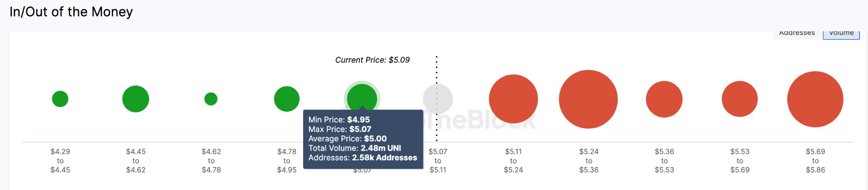
Task: Click the green bubble for $4.78 to $4.95
Action: pyautogui.click(x=287, y=99)
